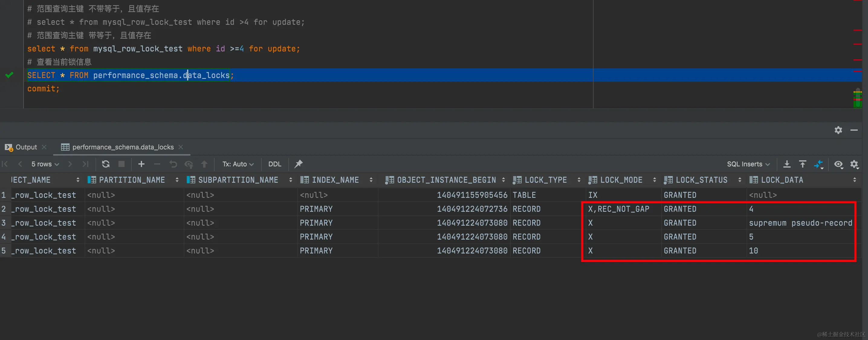The image size is (868, 340).
Task: Open the data grid settings gear
Action: (x=854, y=164)
